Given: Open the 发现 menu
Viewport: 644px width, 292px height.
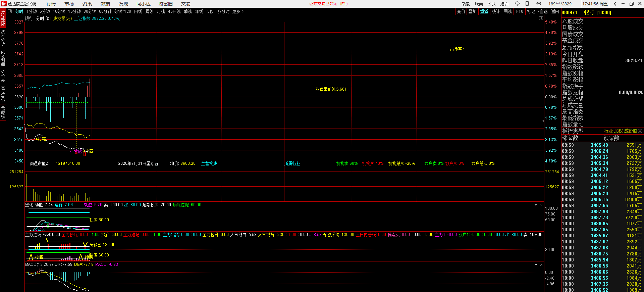Looking at the screenshot, I should pyautogui.click(x=123, y=4).
